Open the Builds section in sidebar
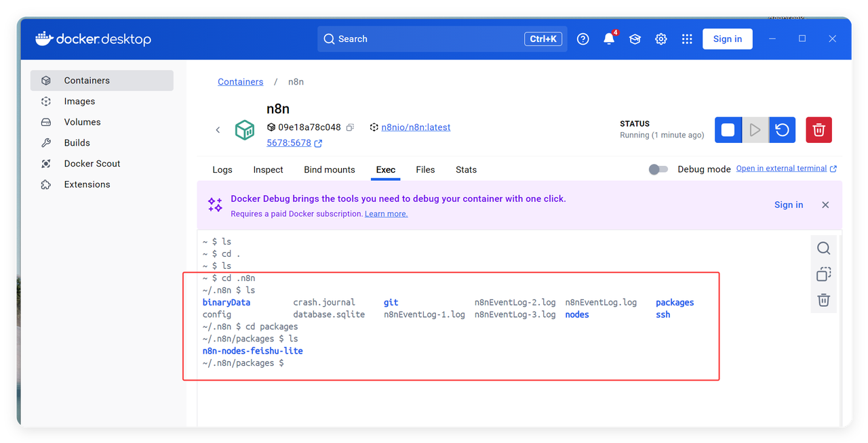Viewport: 868px width, 443px height. coord(102,143)
